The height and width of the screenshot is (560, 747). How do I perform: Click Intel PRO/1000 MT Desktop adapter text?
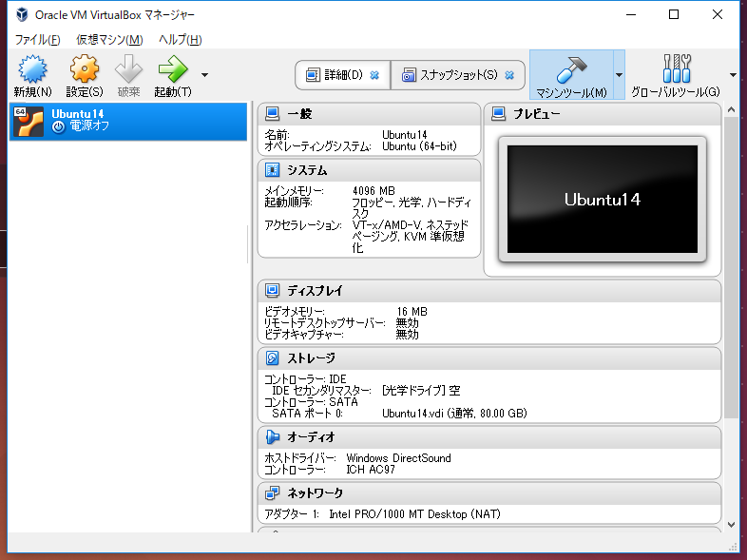click(x=414, y=514)
